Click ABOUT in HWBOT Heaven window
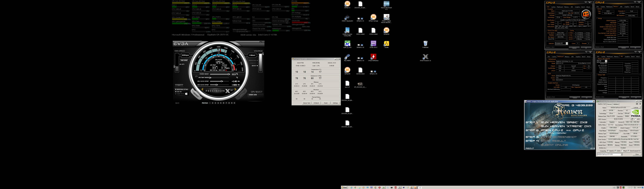Image resolution: width=644 pixels, height=189 pixels. [x=530, y=148]
